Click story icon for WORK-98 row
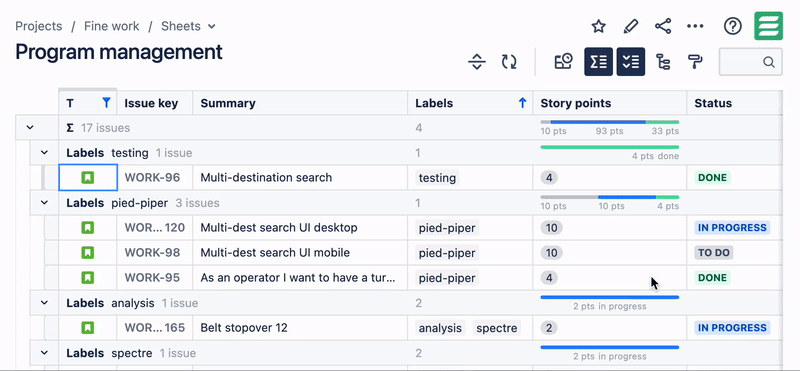800x371 pixels. coord(88,253)
